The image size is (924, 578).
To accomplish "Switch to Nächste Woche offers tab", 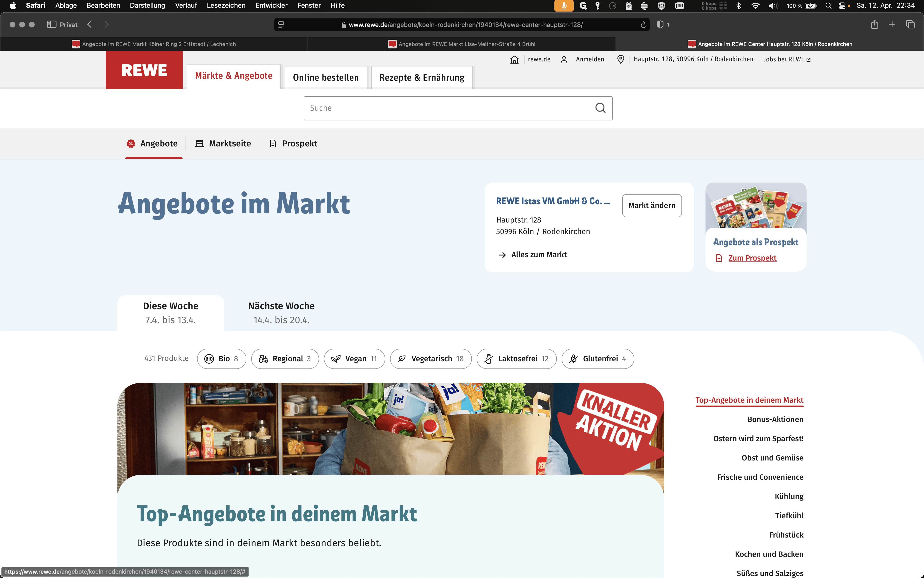I will pyautogui.click(x=281, y=313).
